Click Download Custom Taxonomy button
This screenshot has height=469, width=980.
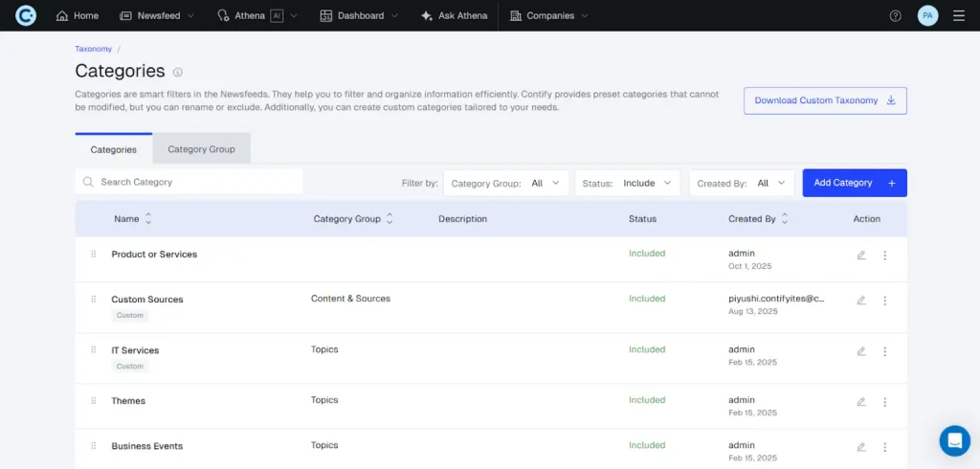(825, 100)
